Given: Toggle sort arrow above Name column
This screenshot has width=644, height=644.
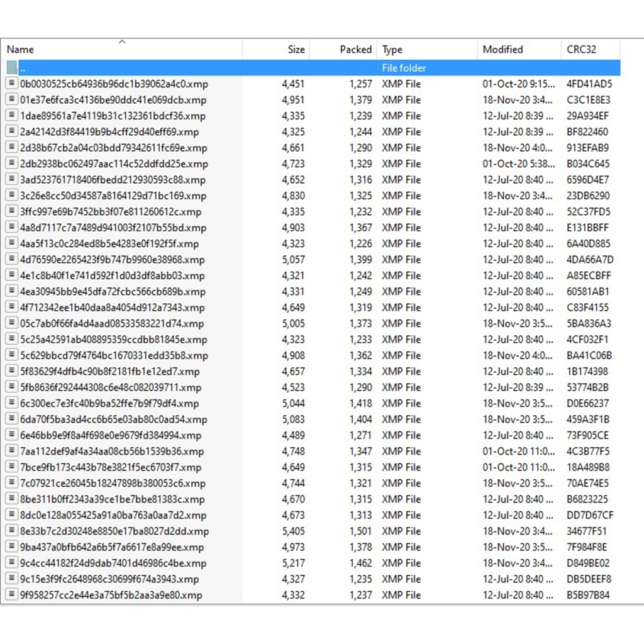Looking at the screenshot, I should coord(122,42).
